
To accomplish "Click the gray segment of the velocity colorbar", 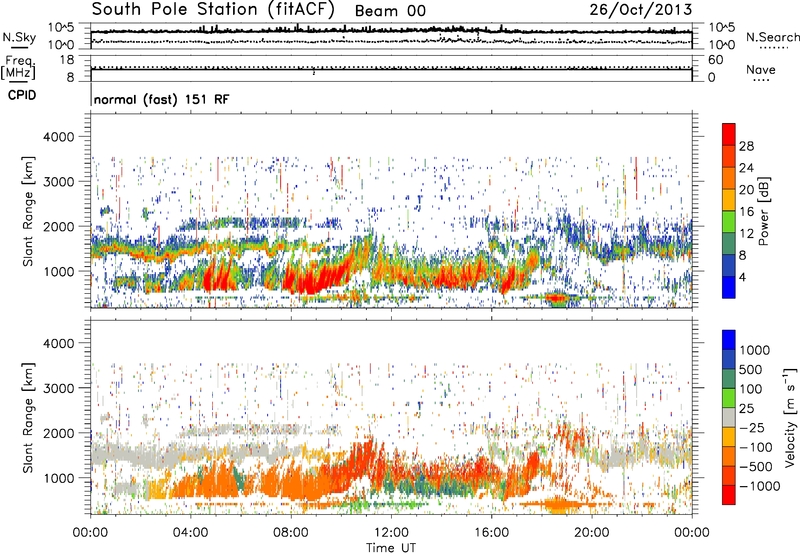I will (729, 417).
